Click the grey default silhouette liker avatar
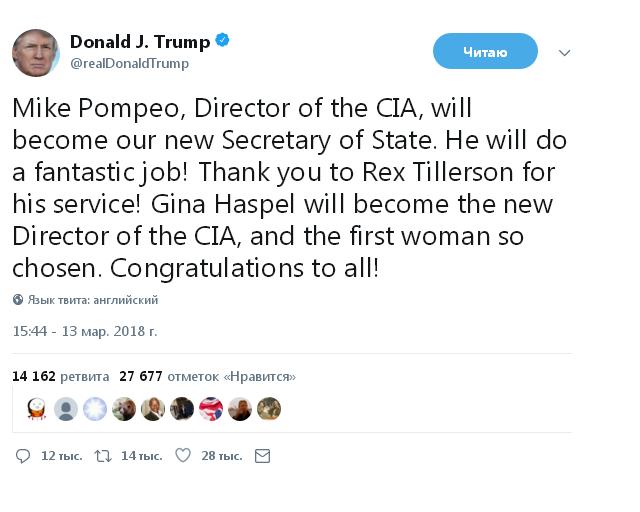Viewport: 640px width, 512px height. coord(66,408)
